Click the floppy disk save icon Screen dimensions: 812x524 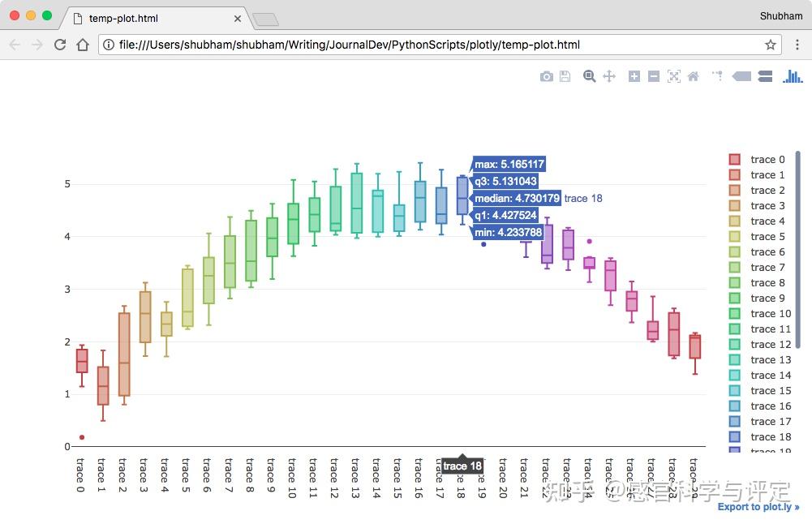[565, 76]
